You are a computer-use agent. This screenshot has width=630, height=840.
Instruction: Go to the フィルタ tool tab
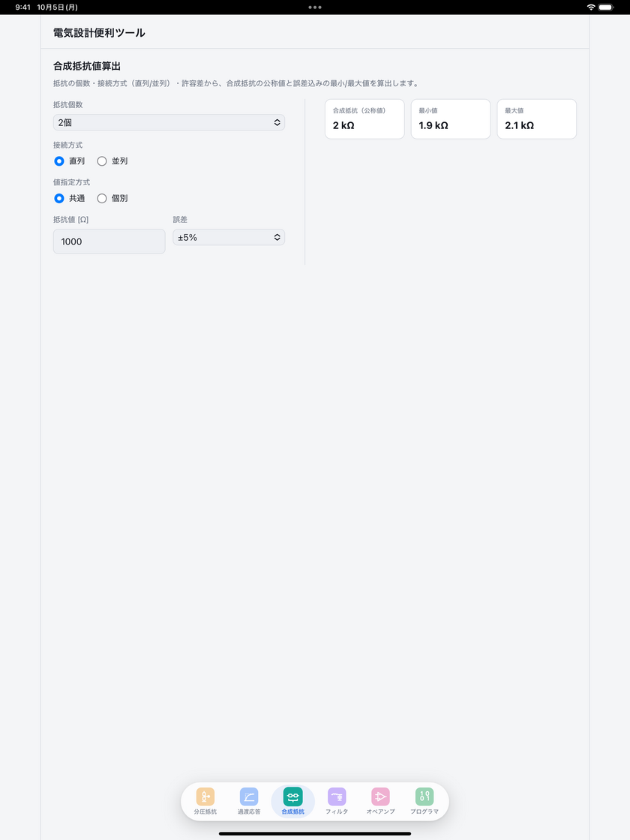(x=337, y=802)
